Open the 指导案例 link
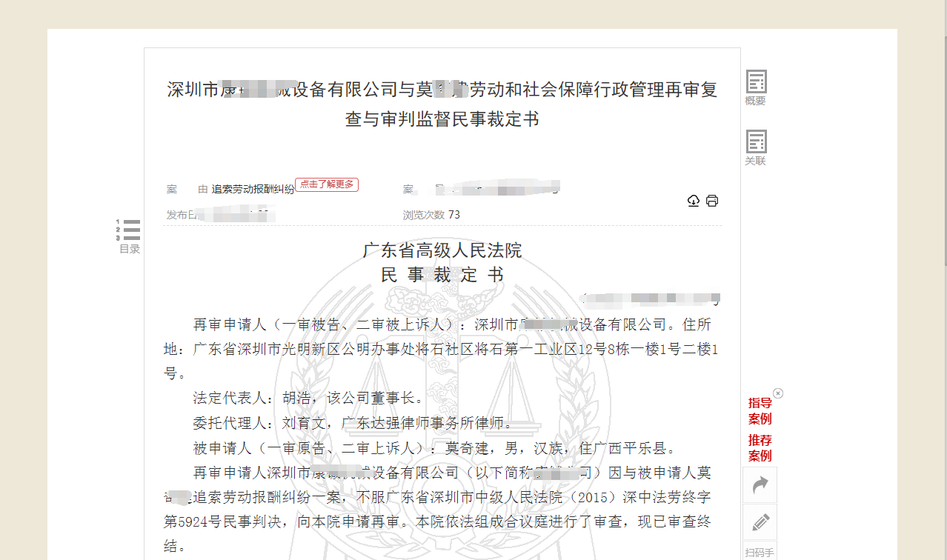The image size is (947, 560). [760, 411]
